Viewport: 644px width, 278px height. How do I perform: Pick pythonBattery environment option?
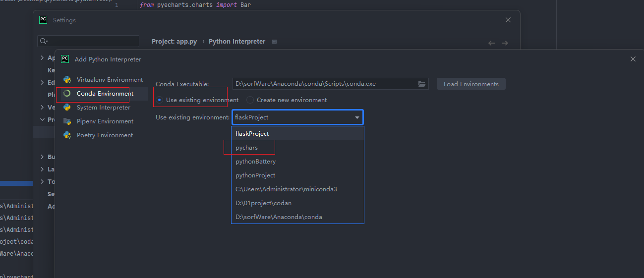coord(297,161)
